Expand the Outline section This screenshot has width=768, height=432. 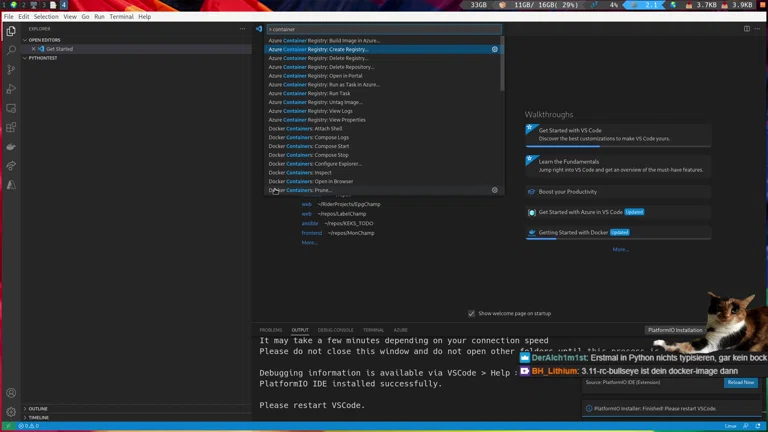(38, 408)
